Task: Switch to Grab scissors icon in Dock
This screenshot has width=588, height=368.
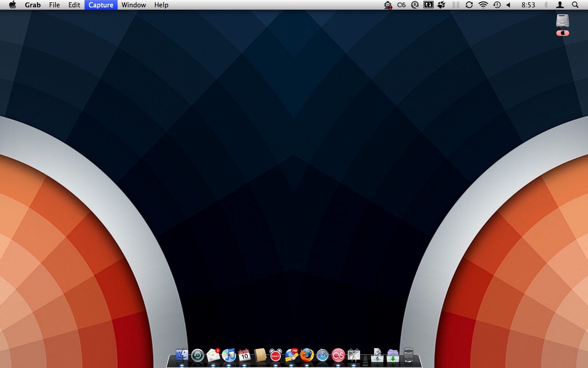Action: click(x=354, y=355)
